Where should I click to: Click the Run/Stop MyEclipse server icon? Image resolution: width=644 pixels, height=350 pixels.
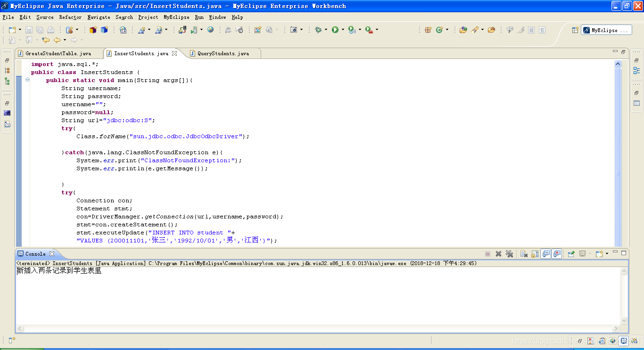click(194, 30)
